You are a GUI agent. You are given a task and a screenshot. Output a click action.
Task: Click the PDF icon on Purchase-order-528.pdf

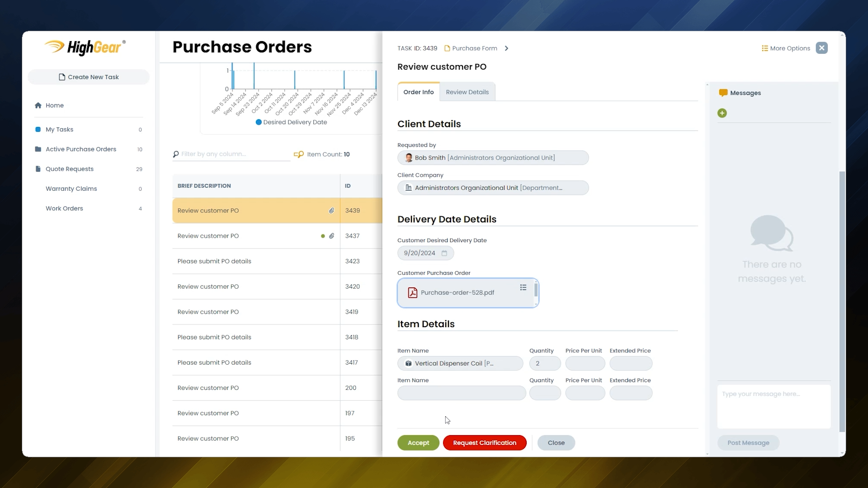[x=413, y=292]
